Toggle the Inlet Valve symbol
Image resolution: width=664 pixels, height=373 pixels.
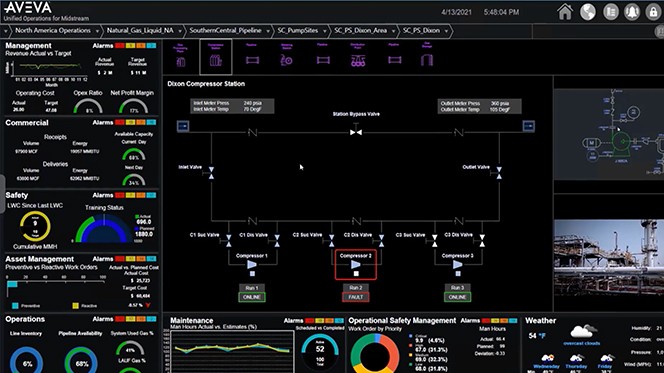[x=211, y=173]
